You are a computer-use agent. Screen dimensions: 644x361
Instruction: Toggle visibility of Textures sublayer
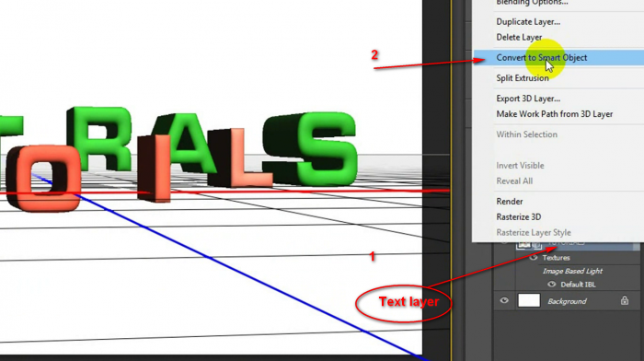click(533, 258)
